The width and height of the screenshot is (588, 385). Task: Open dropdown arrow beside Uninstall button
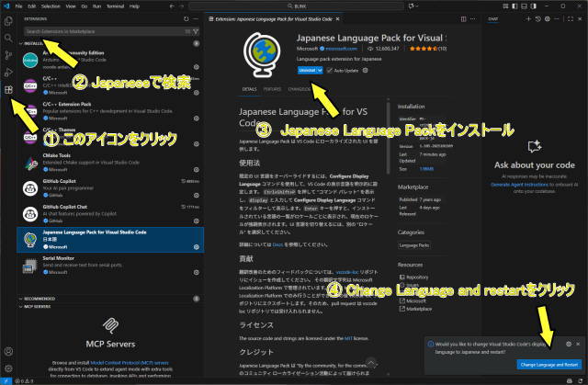tap(318, 70)
